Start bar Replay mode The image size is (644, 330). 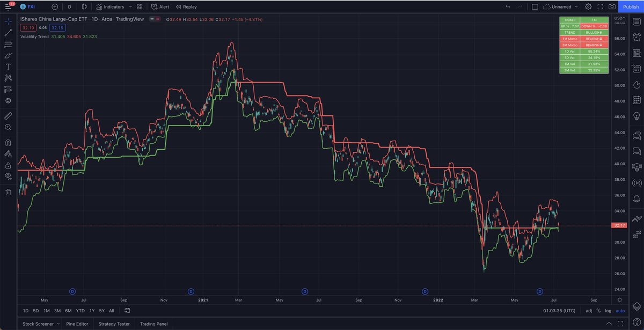[186, 7]
